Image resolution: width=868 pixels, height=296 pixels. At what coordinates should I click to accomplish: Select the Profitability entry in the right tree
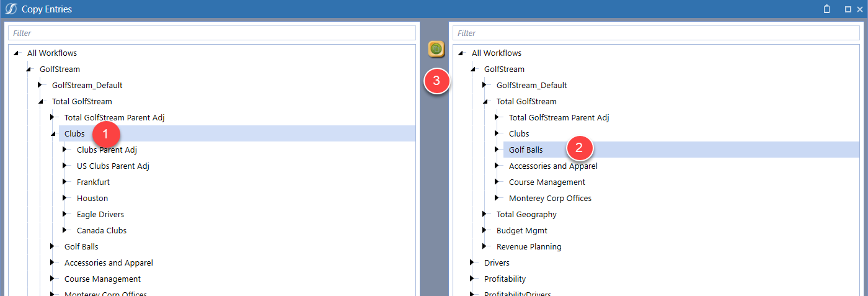tap(505, 279)
